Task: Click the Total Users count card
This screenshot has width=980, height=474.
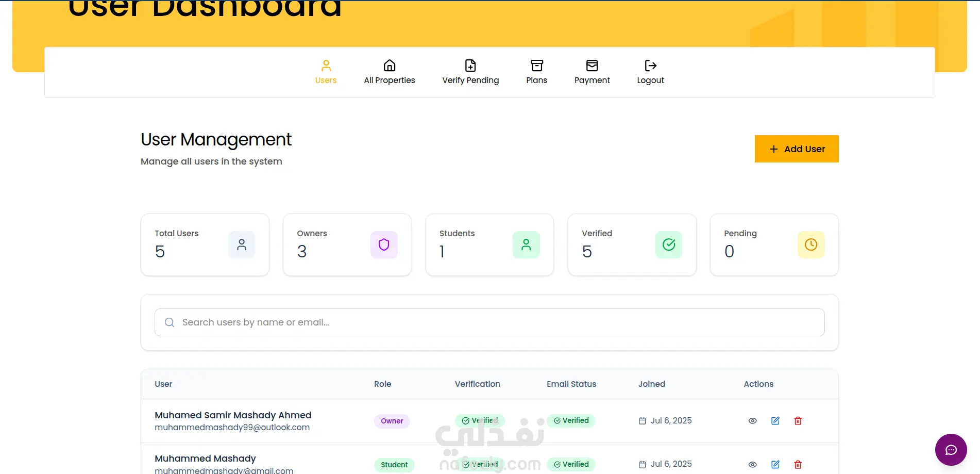Action: tap(205, 245)
